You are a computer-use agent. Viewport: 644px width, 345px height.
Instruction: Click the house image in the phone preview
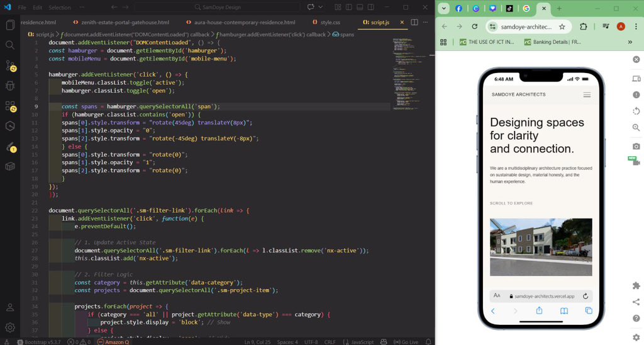click(541, 247)
